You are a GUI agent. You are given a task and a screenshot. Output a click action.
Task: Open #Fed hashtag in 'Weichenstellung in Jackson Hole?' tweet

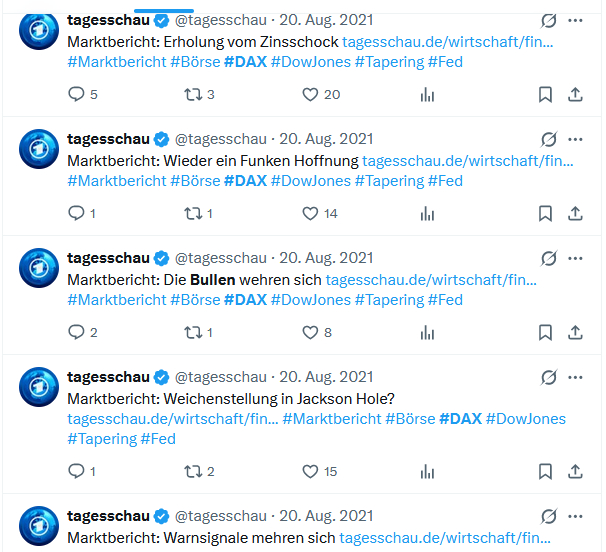[158, 438]
